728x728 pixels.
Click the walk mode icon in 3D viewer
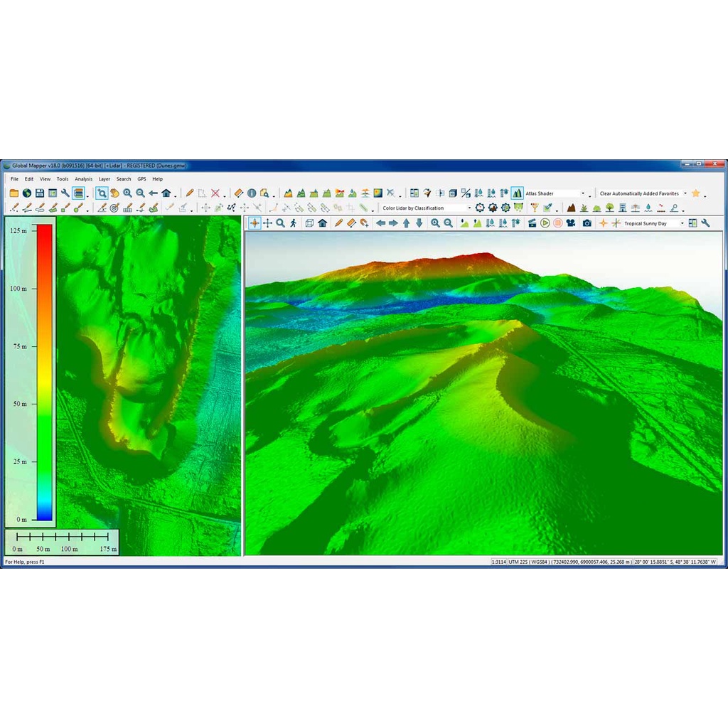[x=293, y=223]
